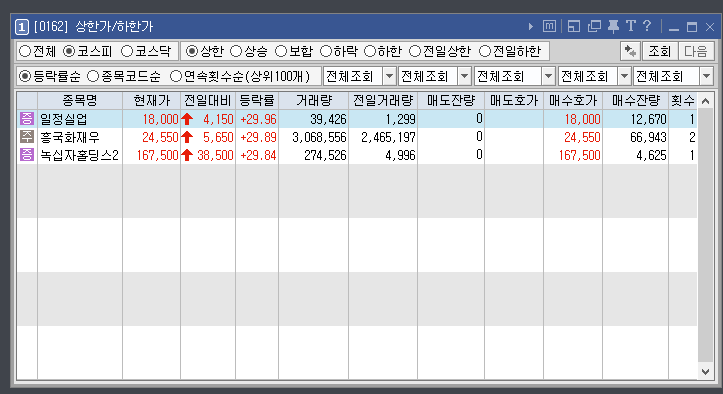723x394 pixels.
Task: Click the 전일대비 column header
Action: (x=208, y=101)
